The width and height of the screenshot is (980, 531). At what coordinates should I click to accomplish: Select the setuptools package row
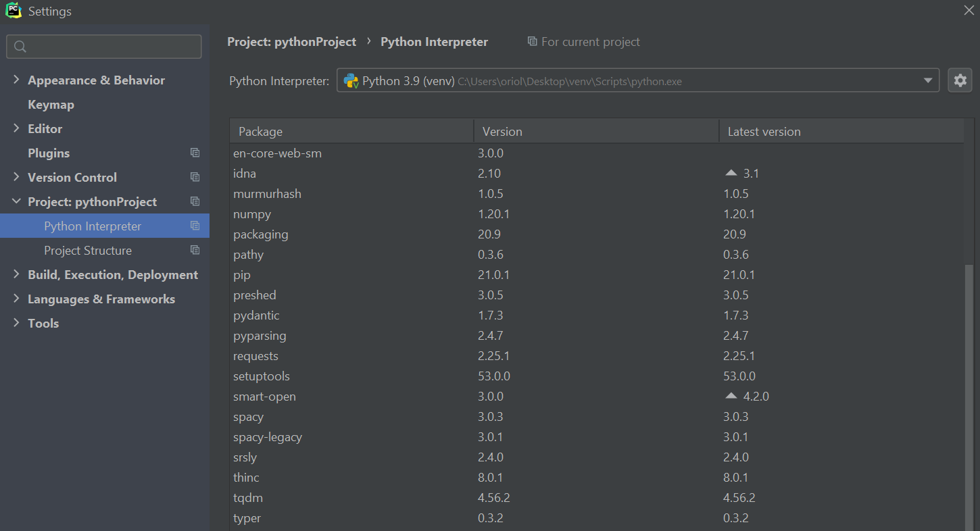597,376
